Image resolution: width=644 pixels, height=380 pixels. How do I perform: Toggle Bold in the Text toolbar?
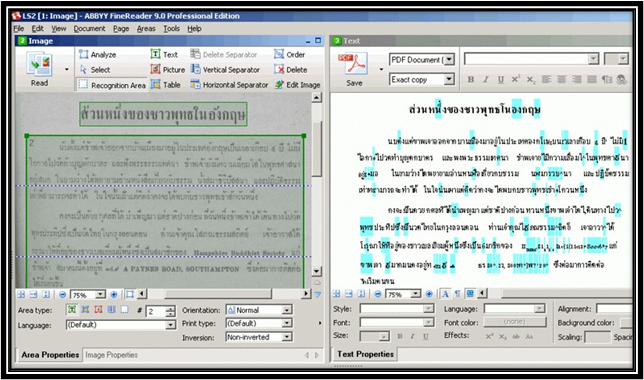pos(471,80)
